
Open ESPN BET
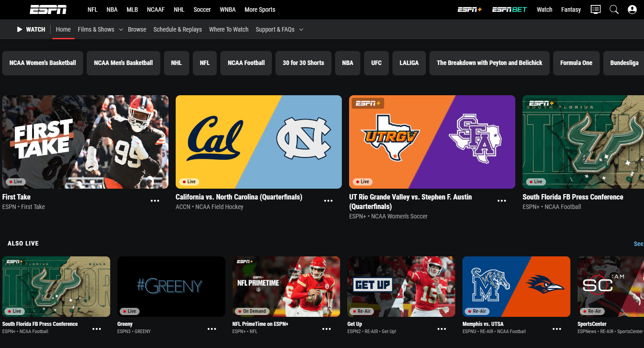509,9
